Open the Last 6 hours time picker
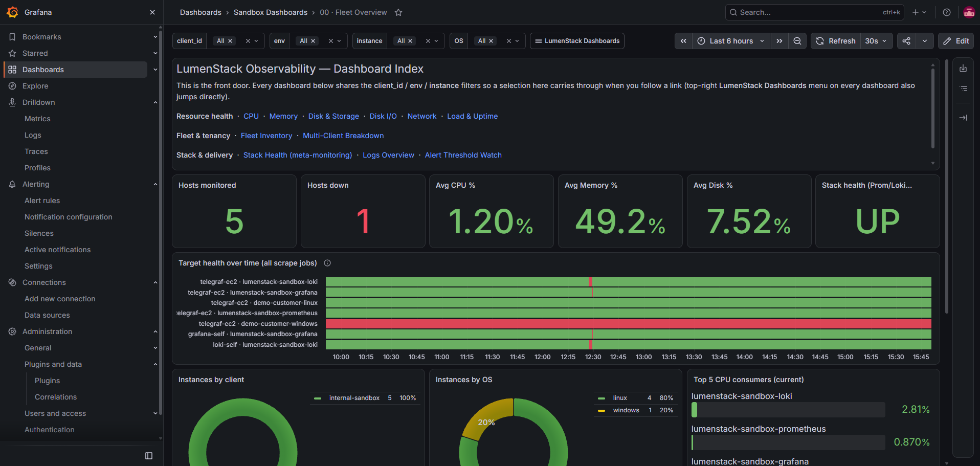 coord(731,41)
